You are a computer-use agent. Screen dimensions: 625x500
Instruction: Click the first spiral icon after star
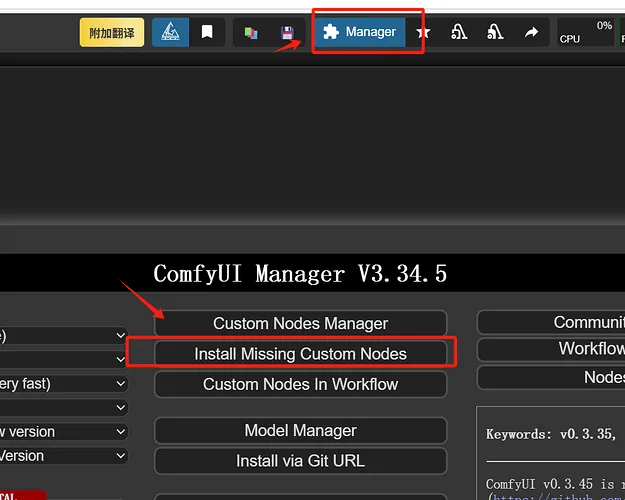tap(459, 33)
